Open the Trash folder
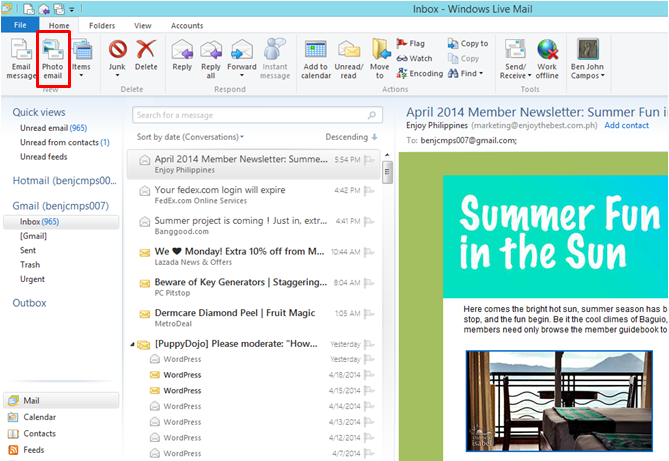This screenshot has width=669, height=461. (x=30, y=265)
